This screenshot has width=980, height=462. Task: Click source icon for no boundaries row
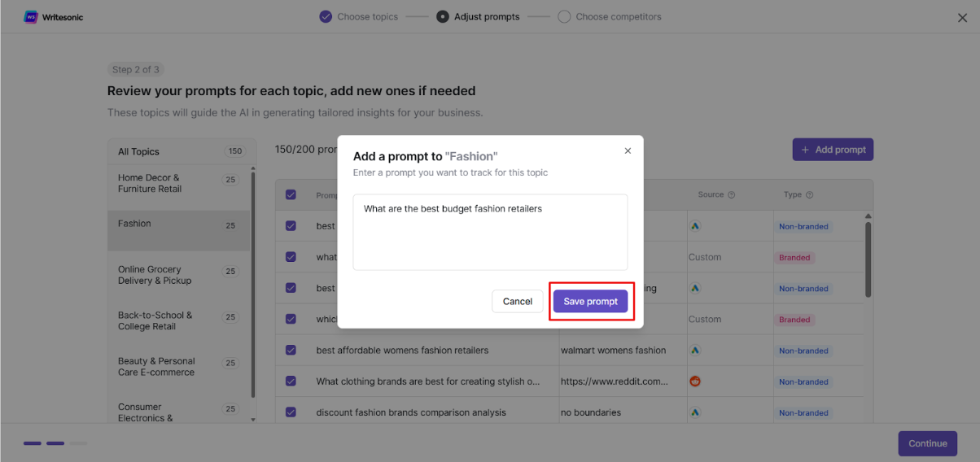point(695,412)
